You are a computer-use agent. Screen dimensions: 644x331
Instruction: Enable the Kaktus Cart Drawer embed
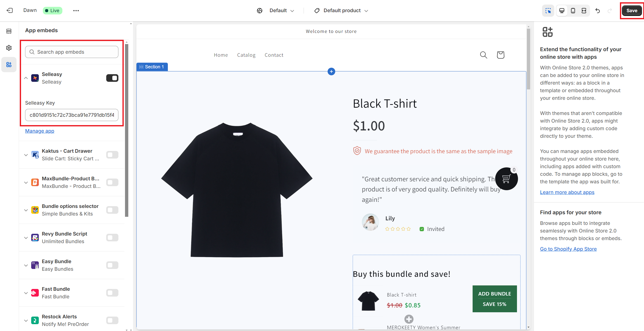[112, 155]
